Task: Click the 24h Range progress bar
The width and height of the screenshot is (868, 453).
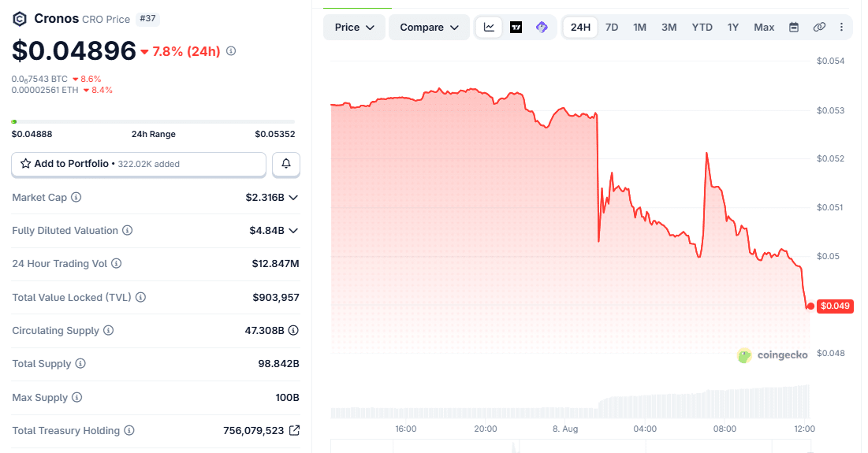Action: click(x=154, y=121)
